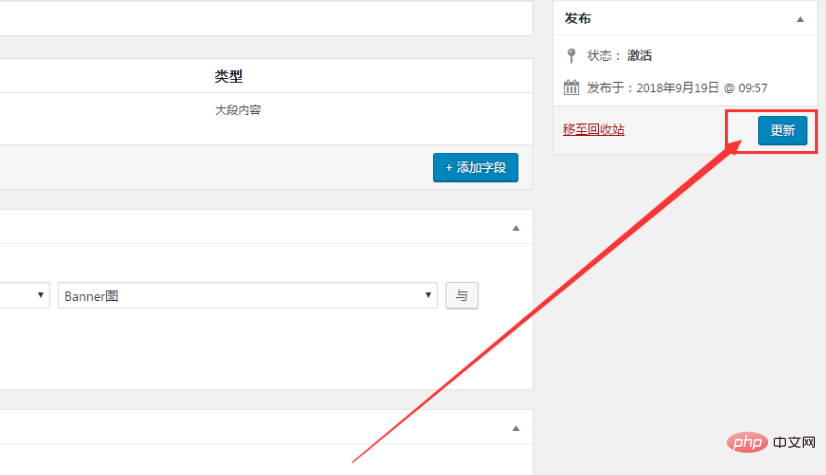This screenshot has height=475, width=826.
Task: Click the 激活 status value
Action: tap(640, 56)
